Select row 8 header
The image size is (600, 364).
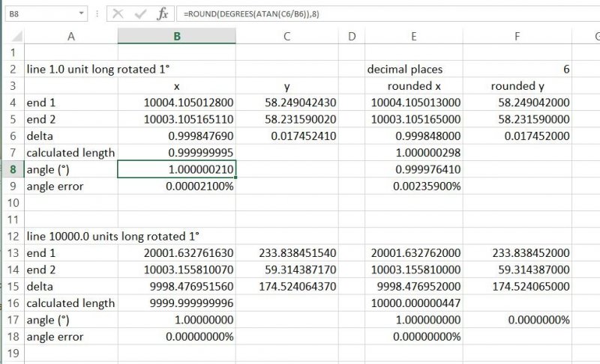(x=13, y=169)
